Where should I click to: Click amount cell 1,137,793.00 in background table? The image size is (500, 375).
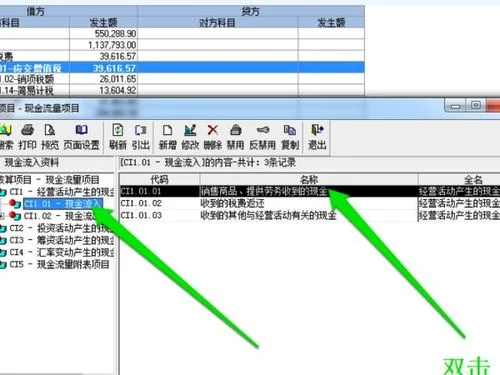(x=103, y=45)
